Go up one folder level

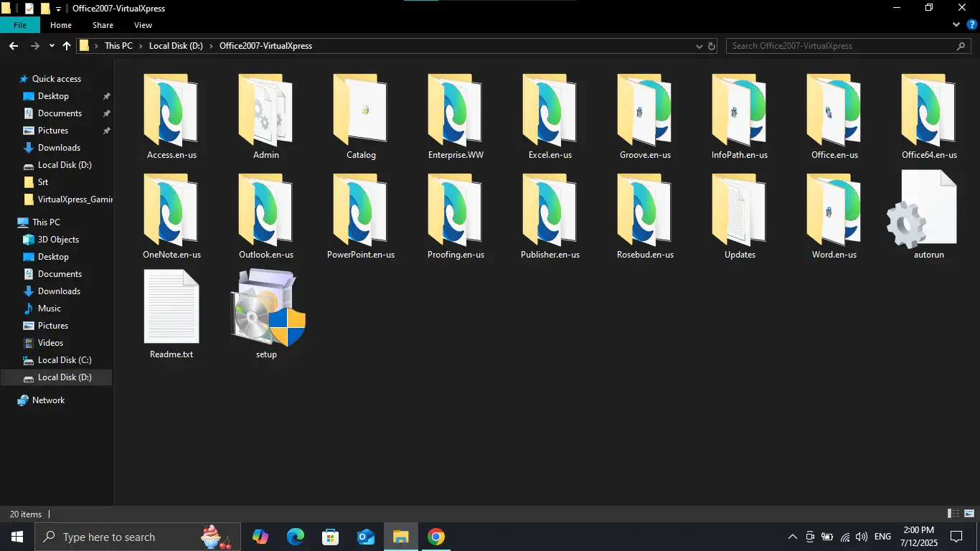(x=67, y=46)
